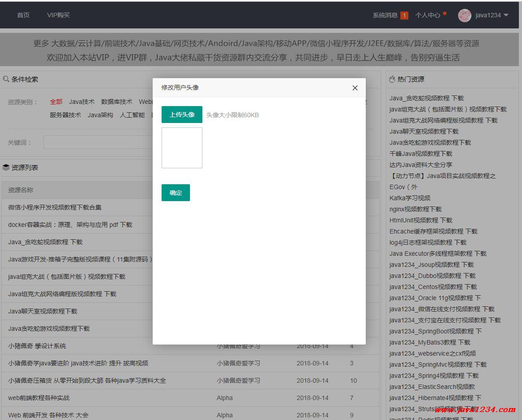
Task: Click the user avatar pig icon
Action: click(464, 16)
